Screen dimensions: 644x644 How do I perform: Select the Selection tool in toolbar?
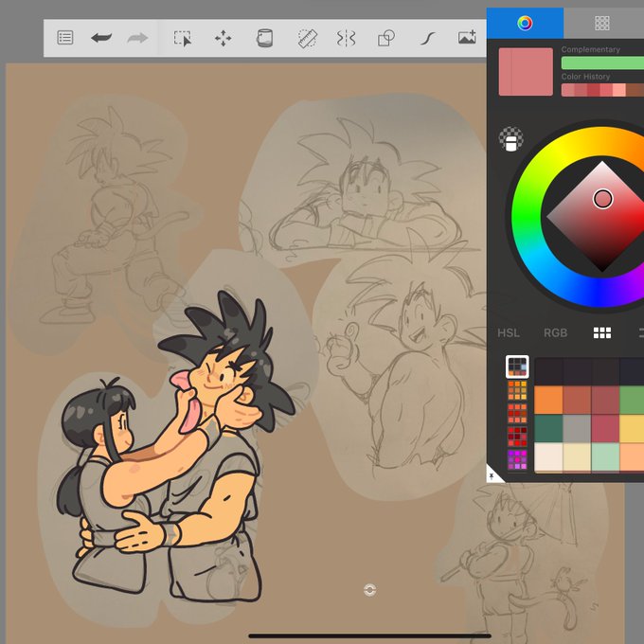click(182, 38)
